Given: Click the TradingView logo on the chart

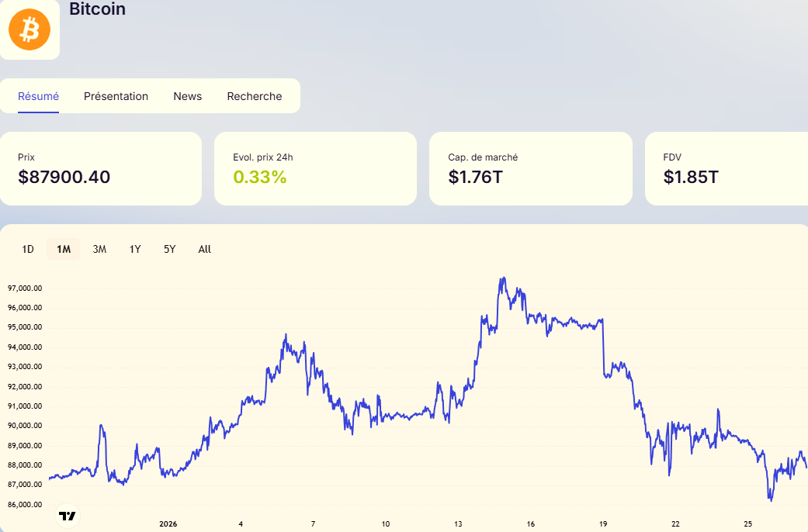Looking at the screenshot, I should [x=68, y=516].
